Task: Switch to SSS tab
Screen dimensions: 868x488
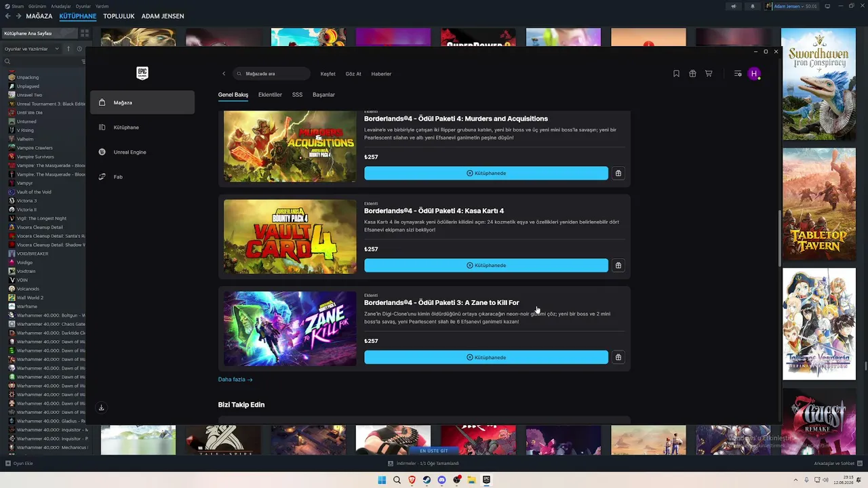Action: [297, 95]
